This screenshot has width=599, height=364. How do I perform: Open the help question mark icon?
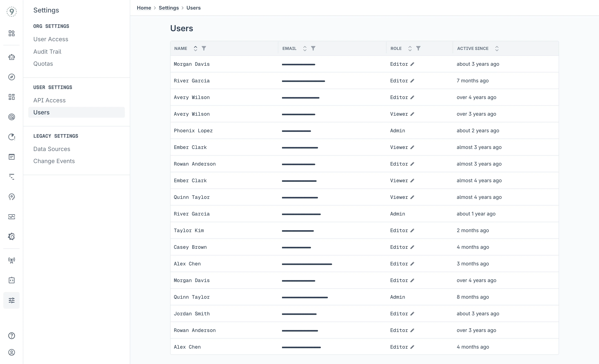tap(11, 336)
